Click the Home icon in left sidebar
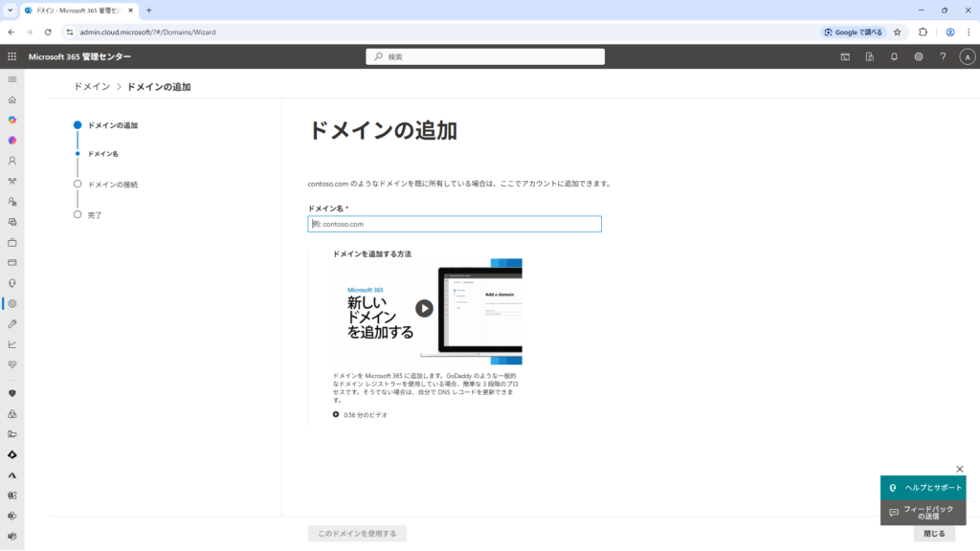980x551 pixels. 12,99
